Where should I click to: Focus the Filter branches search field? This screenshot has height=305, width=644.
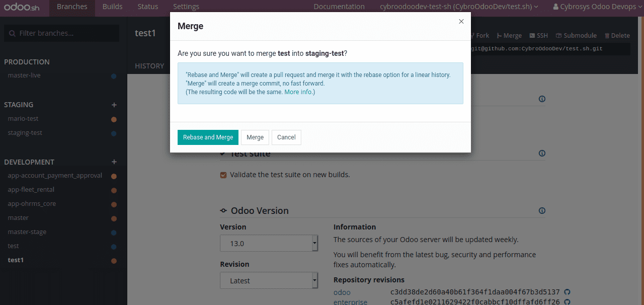pos(62,33)
